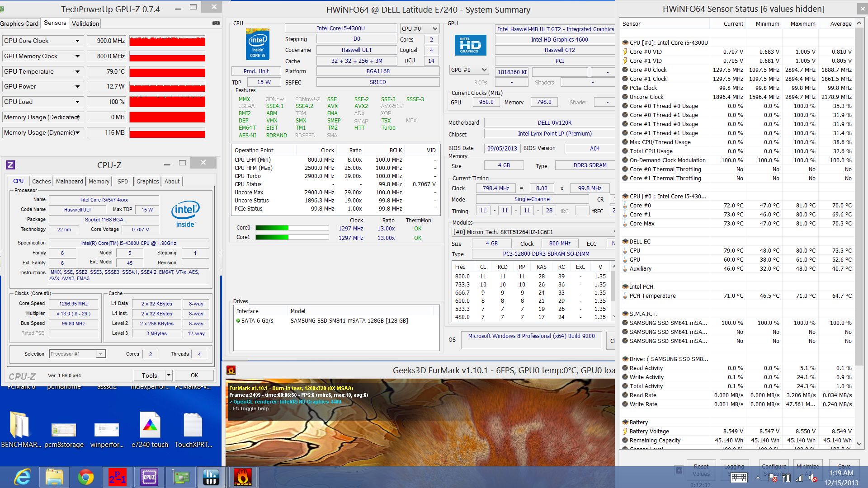Open the CPU #0 selector dropdown
Image resolution: width=868 pixels, height=488 pixels.
[420, 28]
